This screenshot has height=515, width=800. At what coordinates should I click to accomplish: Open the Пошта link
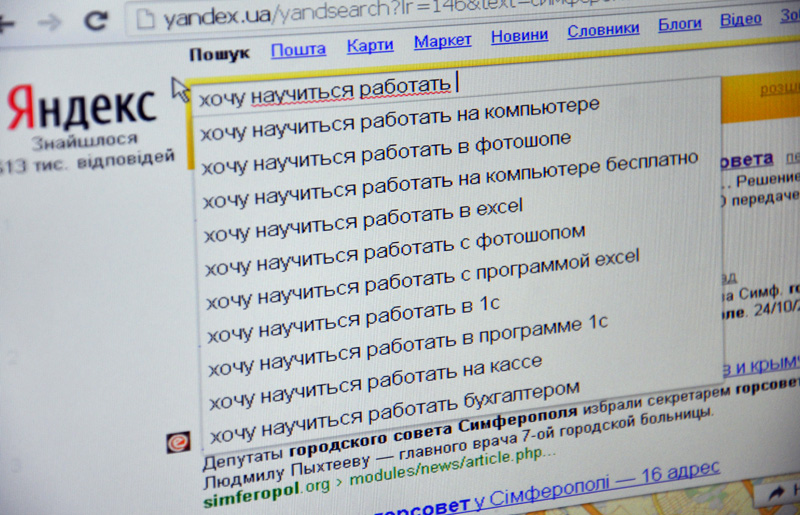pyautogui.click(x=298, y=50)
